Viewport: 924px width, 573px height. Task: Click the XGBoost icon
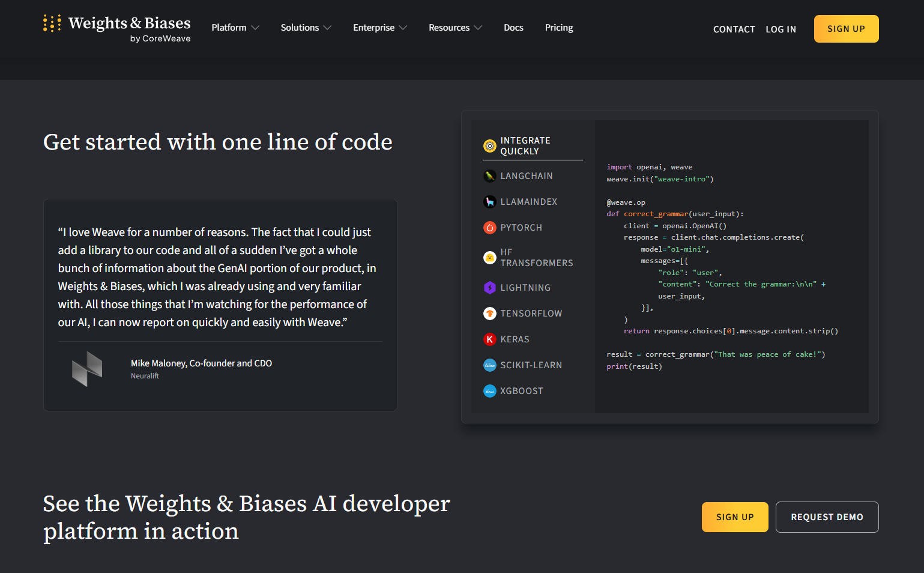click(489, 391)
